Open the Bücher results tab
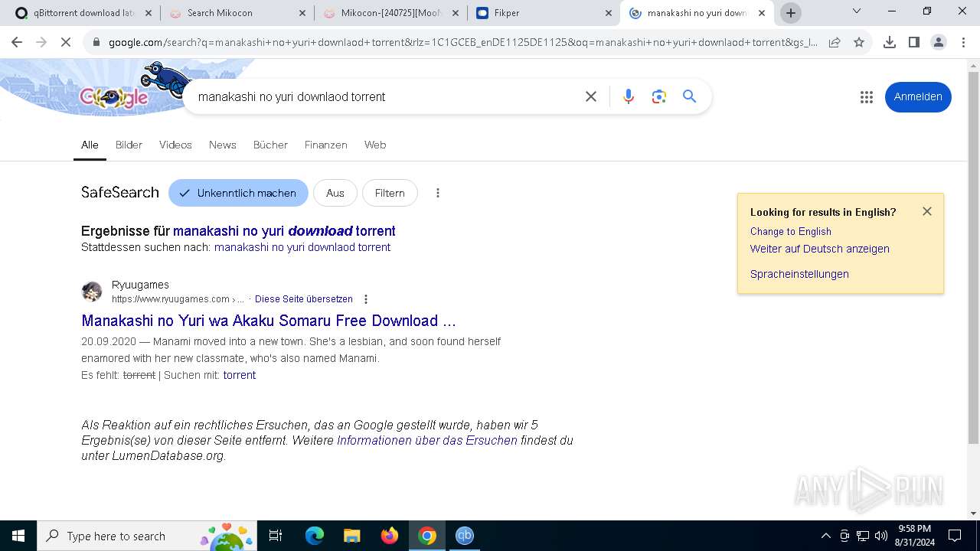 270,145
